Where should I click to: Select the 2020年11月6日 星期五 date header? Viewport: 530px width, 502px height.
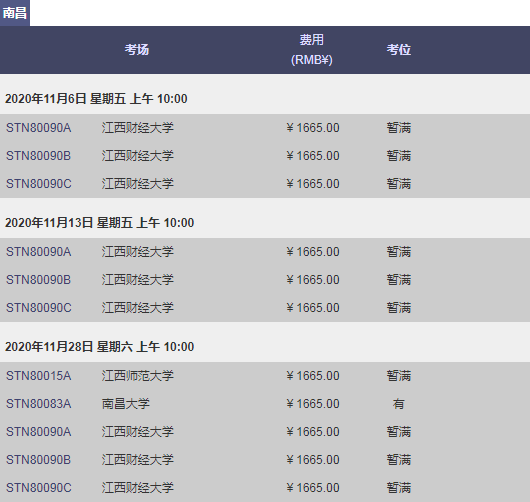96,99
